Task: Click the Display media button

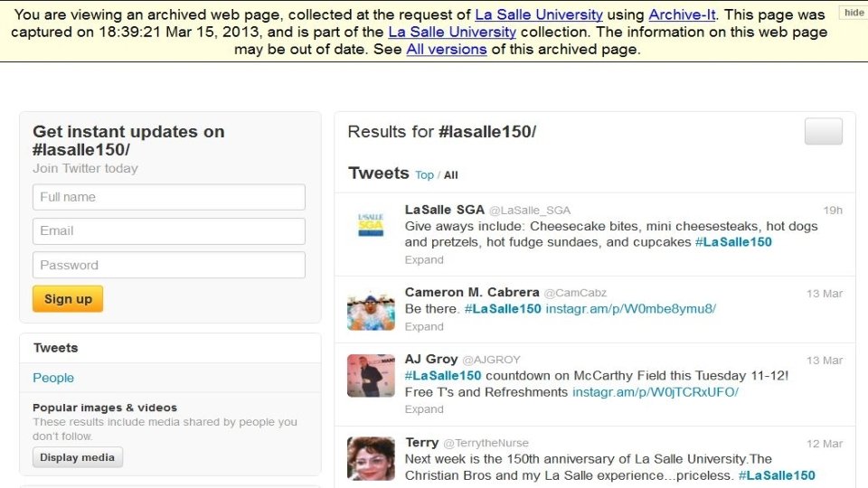Action: click(78, 457)
